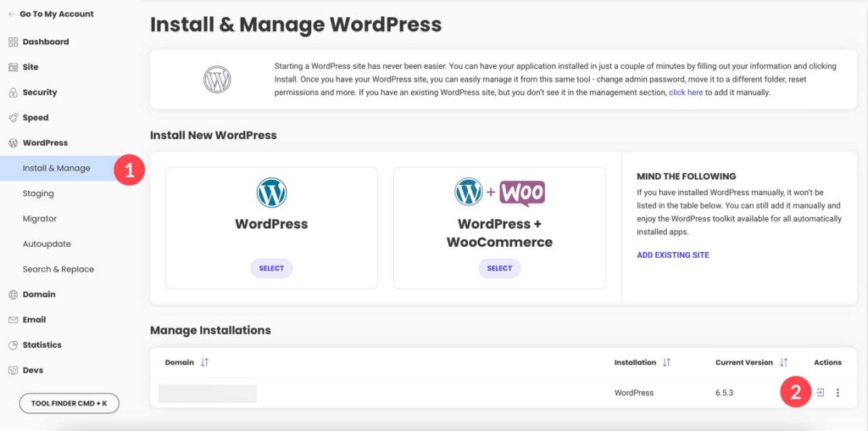868x431 pixels.
Task: Open the three-dot actions menu for installation
Action: (837, 393)
